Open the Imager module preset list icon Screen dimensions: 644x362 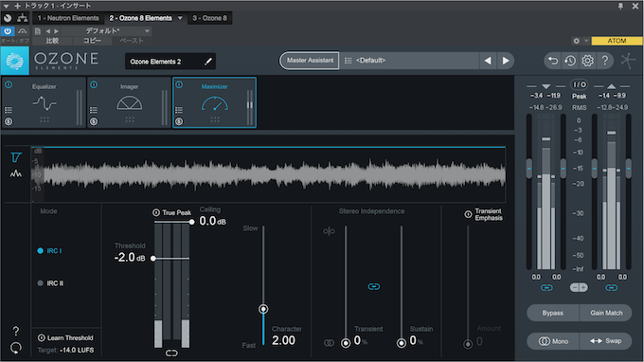coord(94,110)
